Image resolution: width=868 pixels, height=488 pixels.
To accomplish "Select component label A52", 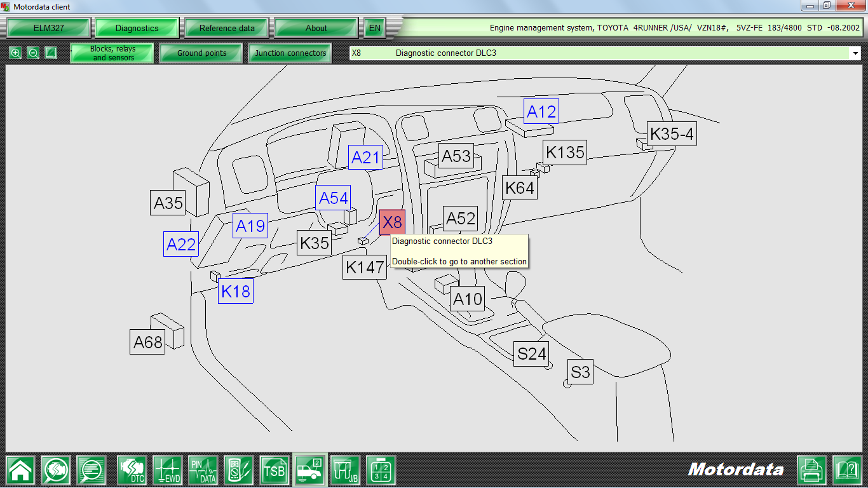I will tap(460, 219).
